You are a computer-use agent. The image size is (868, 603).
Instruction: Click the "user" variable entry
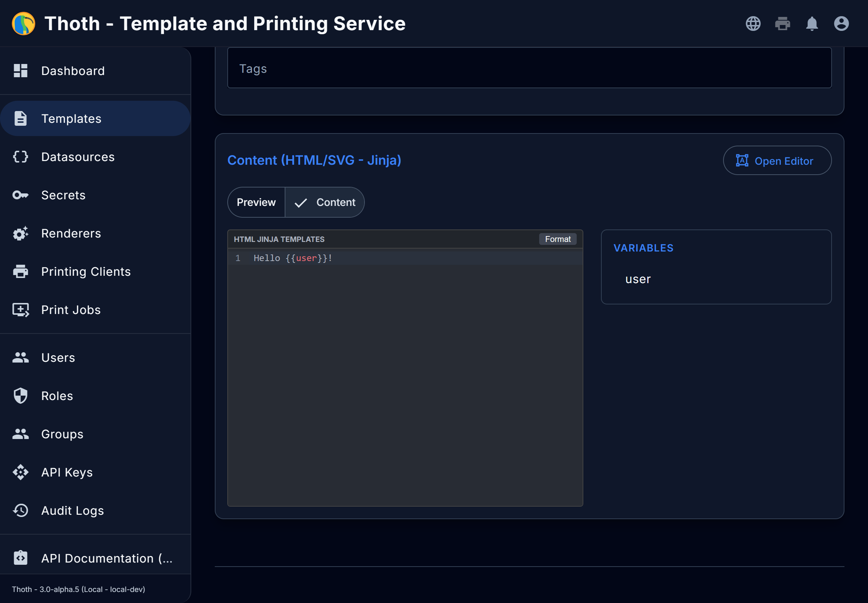[638, 279]
